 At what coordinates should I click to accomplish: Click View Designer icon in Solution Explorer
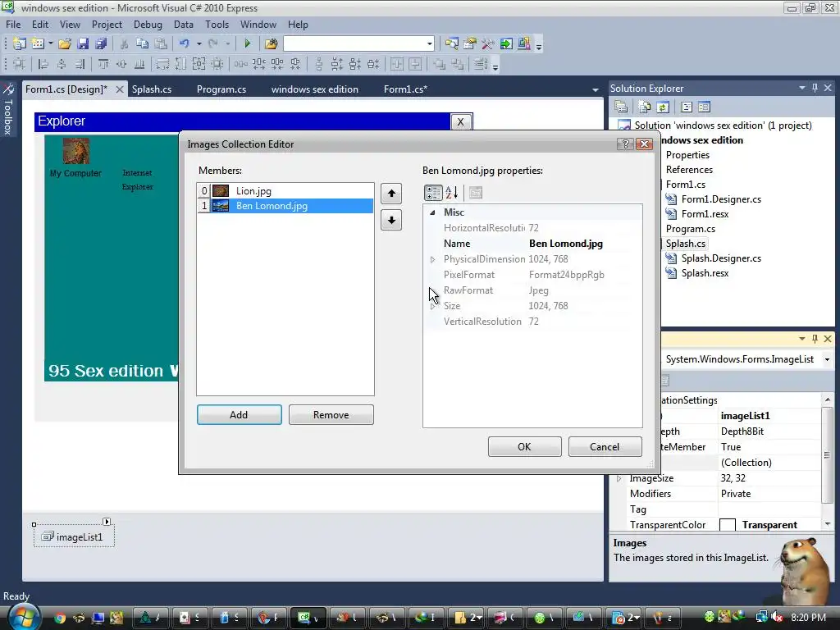[705, 107]
